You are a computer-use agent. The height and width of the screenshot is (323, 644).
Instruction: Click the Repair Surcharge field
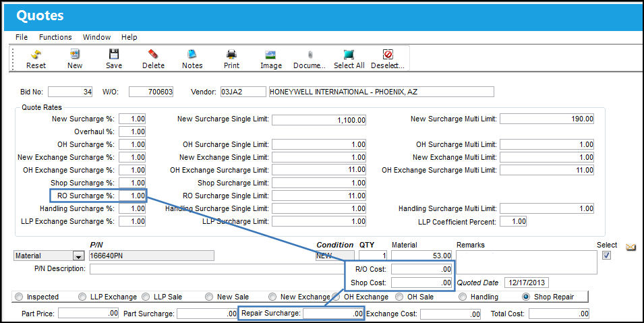(333, 314)
